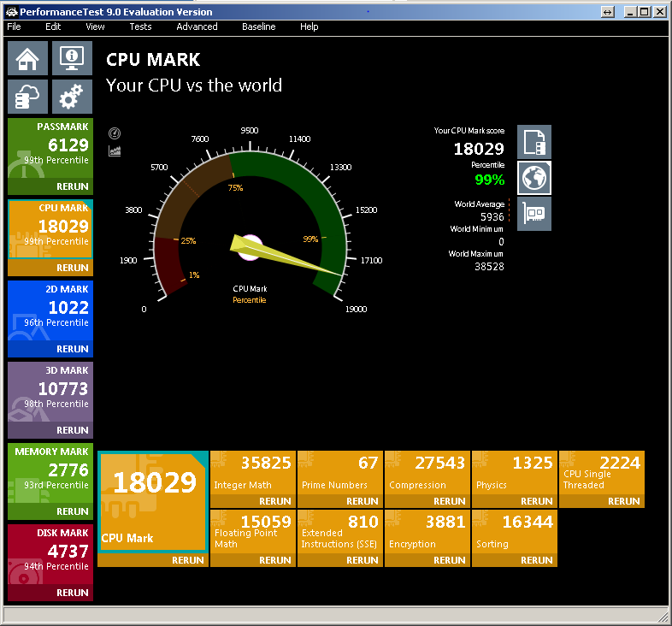672x626 pixels.
Task: Click the orange Percentile label under gauge
Action: coord(250,300)
